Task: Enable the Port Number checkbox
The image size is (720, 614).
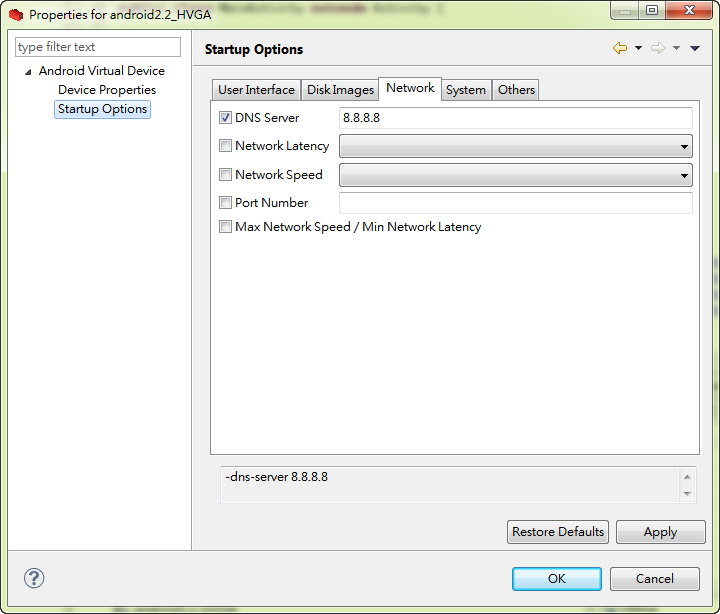Action: click(x=225, y=203)
